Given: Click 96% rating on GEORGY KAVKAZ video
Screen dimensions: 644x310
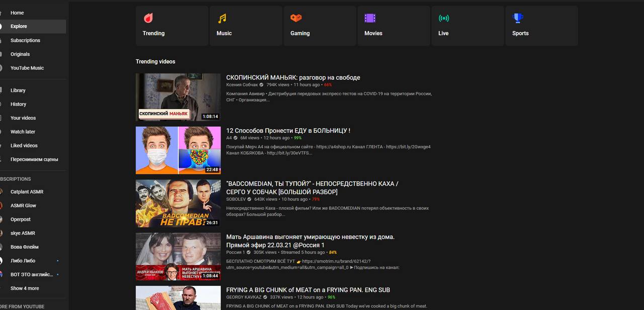Looking at the screenshot, I should [x=331, y=297].
